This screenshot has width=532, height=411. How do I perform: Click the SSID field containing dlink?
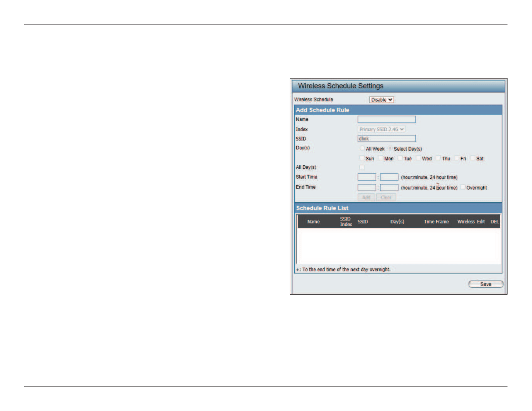(387, 139)
